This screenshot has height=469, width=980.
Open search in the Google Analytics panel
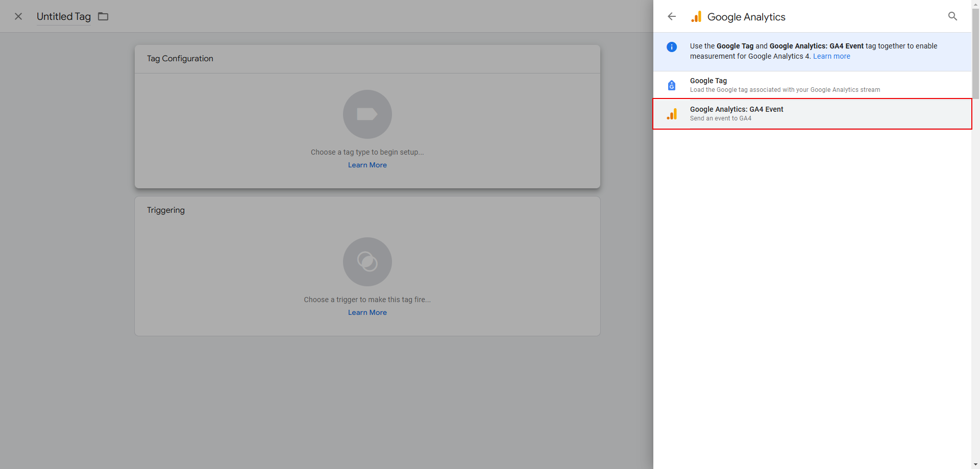[952, 16]
